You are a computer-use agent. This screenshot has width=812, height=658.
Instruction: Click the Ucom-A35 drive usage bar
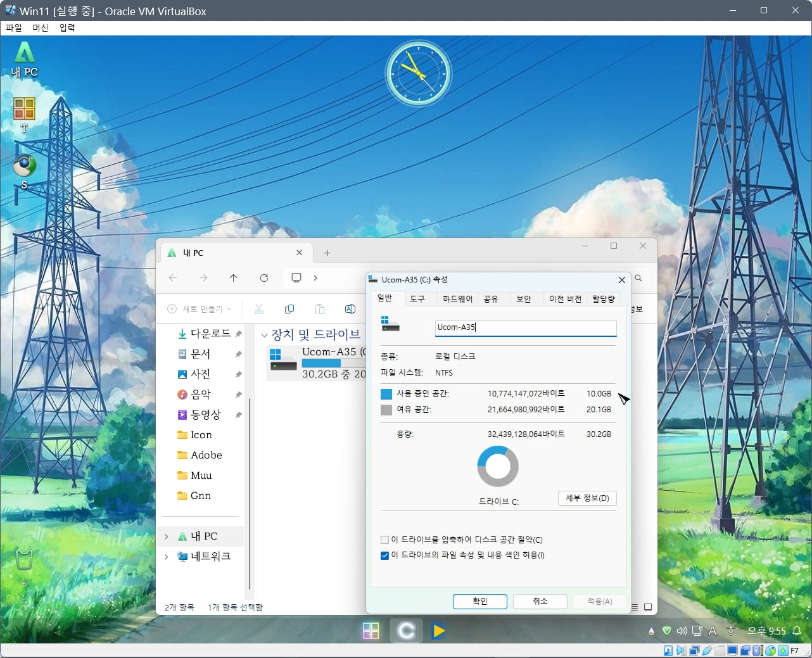tap(334, 363)
